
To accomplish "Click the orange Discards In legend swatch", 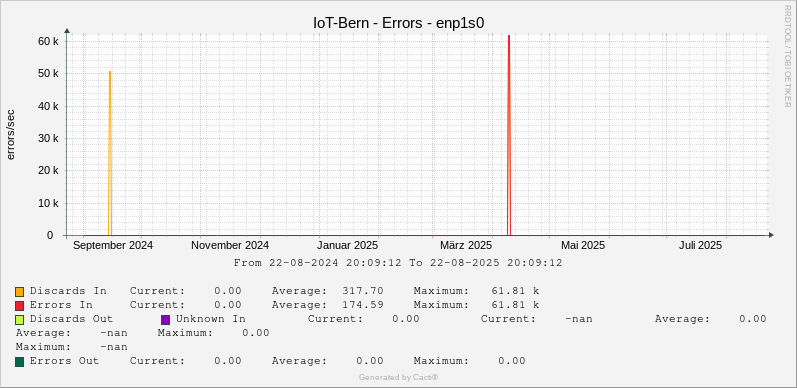I will tap(20, 292).
